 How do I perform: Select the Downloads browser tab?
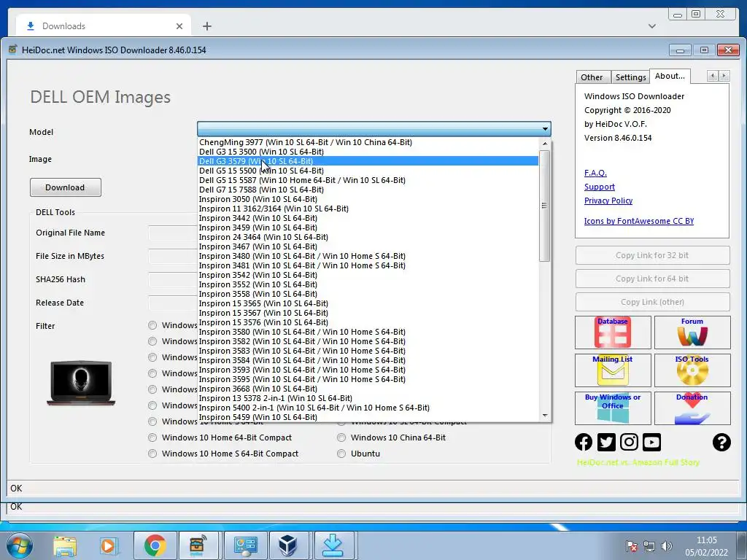104,26
